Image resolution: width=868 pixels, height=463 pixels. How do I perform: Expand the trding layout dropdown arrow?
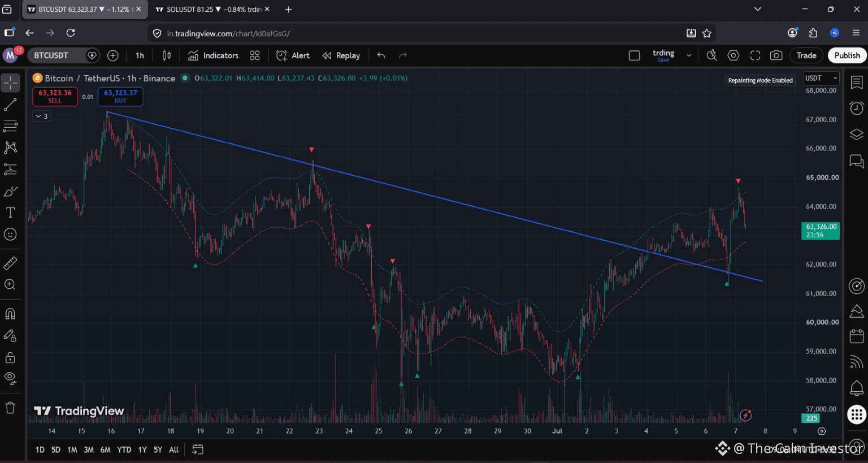[x=689, y=55]
